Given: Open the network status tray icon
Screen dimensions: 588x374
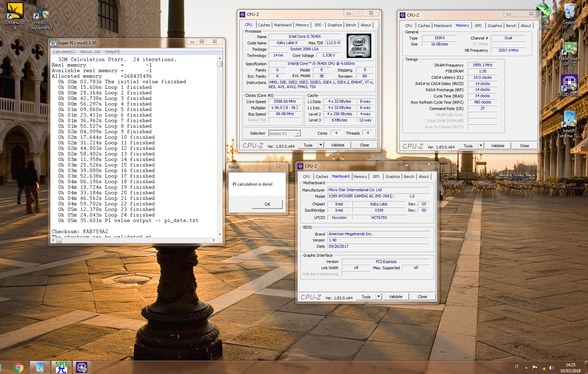Looking at the screenshot, I should [x=543, y=368].
